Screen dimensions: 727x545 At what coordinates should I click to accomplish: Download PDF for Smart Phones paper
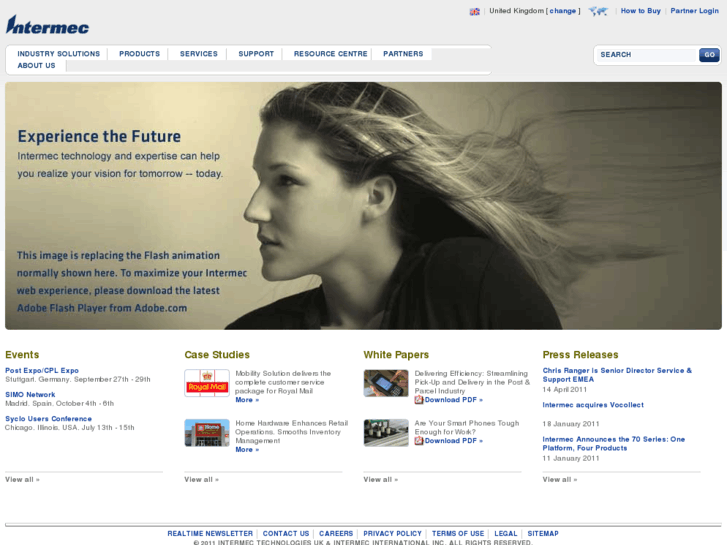(x=453, y=441)
